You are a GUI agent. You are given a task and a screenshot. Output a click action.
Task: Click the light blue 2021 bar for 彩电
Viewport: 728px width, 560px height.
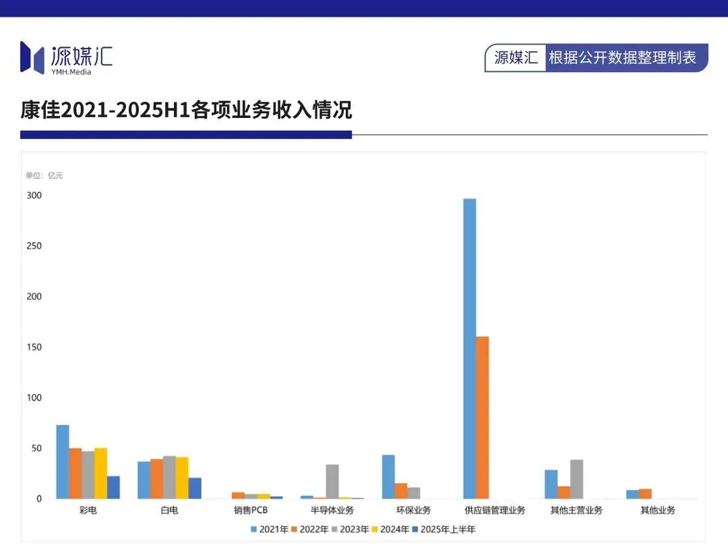point(63,462)
